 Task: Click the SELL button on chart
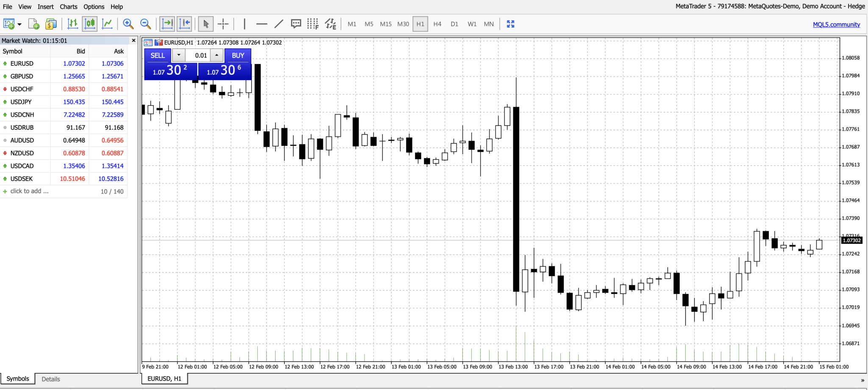pyautogui.click(x=158, y=55)
